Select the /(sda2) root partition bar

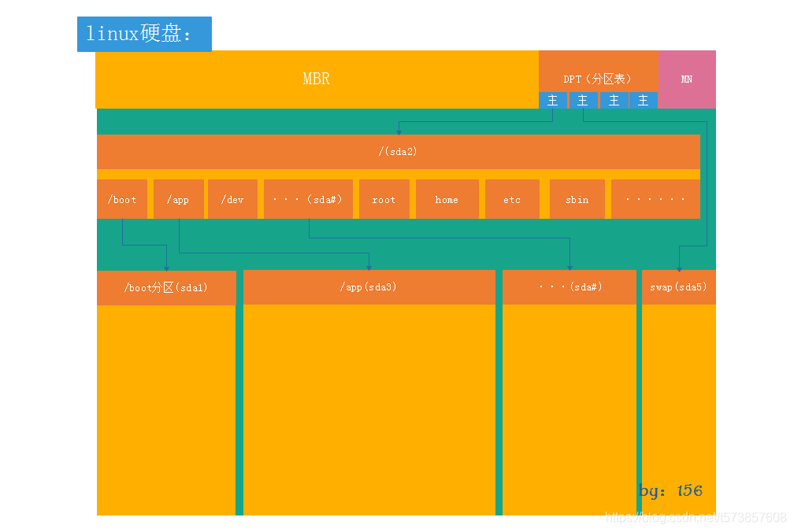(x=399, y=151)
